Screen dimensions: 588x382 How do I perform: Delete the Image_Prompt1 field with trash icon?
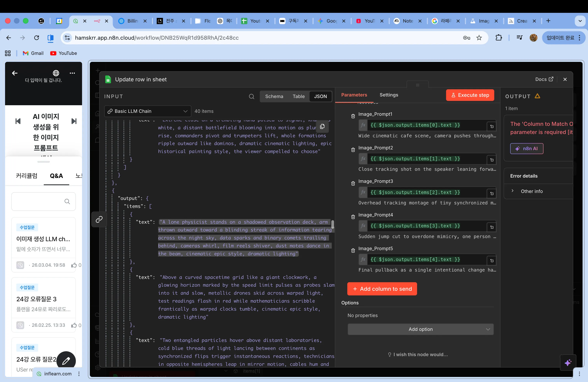[x=353, y=116]
